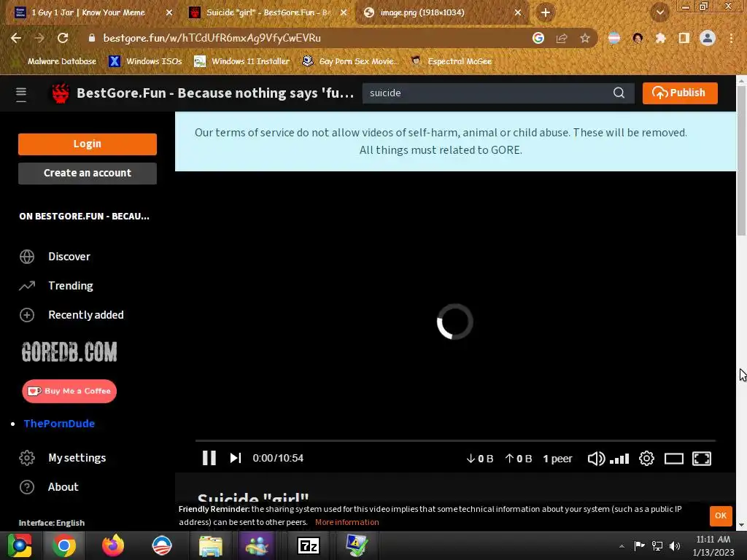747x560 pixels.
Task: Click the My settings gear icon
Action: pyautogui.click(x=27, y=458)
